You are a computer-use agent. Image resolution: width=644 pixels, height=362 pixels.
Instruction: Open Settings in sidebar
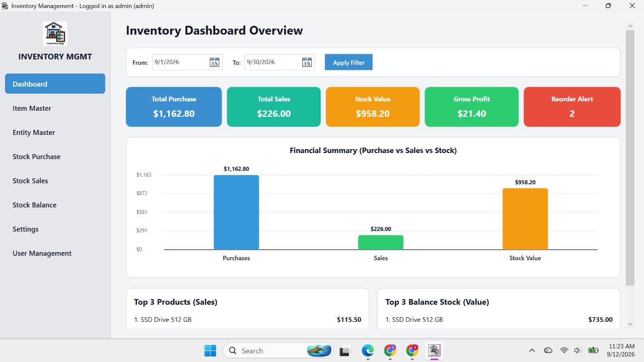point(55,229)
